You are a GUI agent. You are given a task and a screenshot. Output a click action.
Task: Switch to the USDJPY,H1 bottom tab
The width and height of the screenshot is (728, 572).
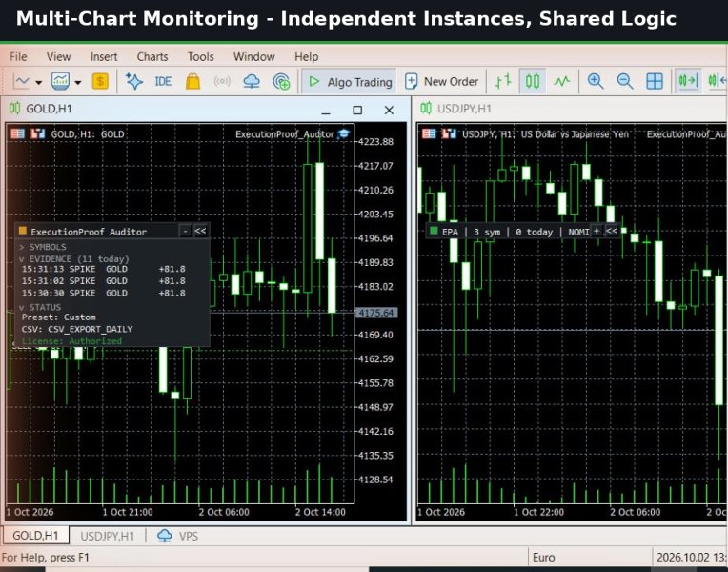pos(108,536)
